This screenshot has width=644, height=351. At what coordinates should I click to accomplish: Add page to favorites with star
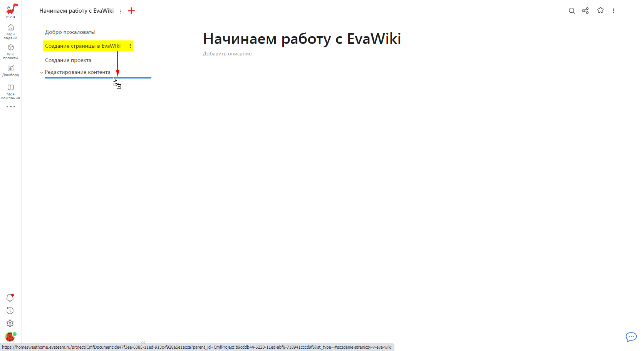coord(600,10)
